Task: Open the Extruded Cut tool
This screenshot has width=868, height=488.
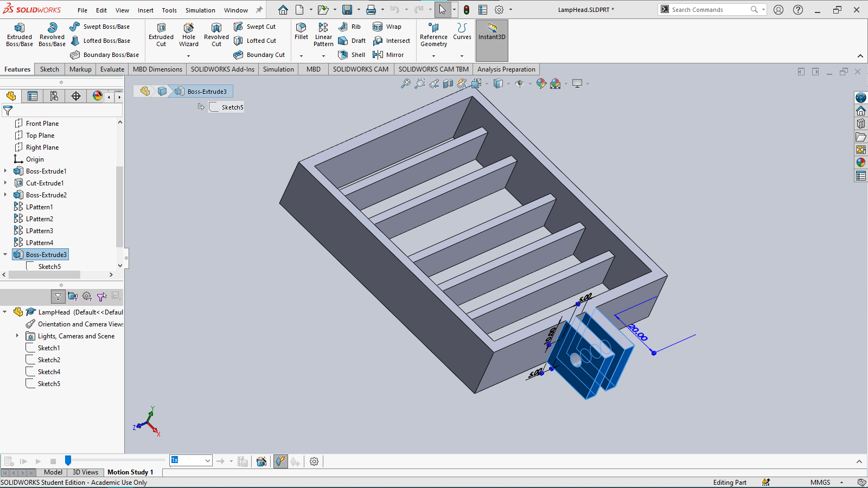Action: (x=161, y=35)
